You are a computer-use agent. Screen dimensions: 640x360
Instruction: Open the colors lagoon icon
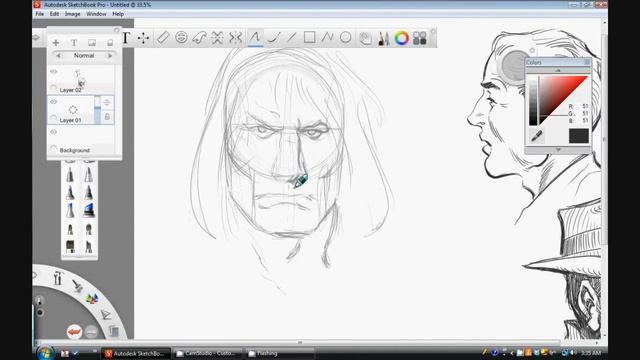(92, 299)
